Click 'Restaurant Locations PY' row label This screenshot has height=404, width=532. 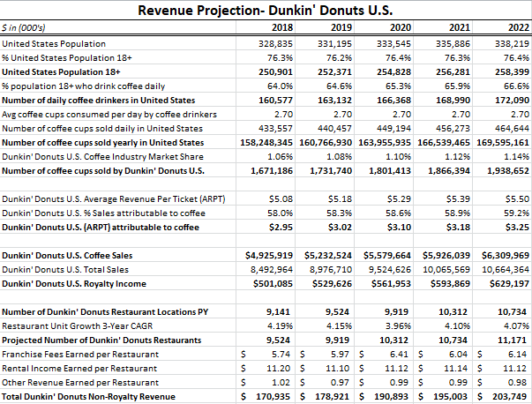pyautogui.click(x=105, y=312)
